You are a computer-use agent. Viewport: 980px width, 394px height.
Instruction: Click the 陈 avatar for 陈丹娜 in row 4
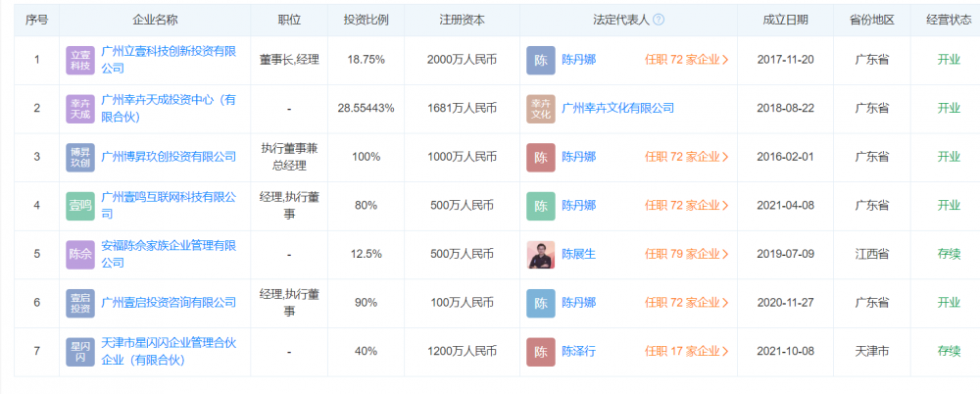[541, 206]
